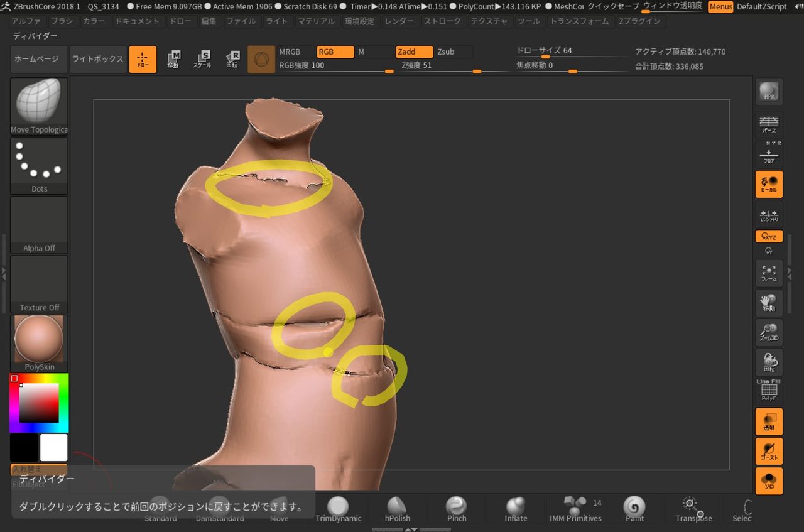
Task: Click the L.Sym (Lシンメトリ) icon
Action: point(769,215)
